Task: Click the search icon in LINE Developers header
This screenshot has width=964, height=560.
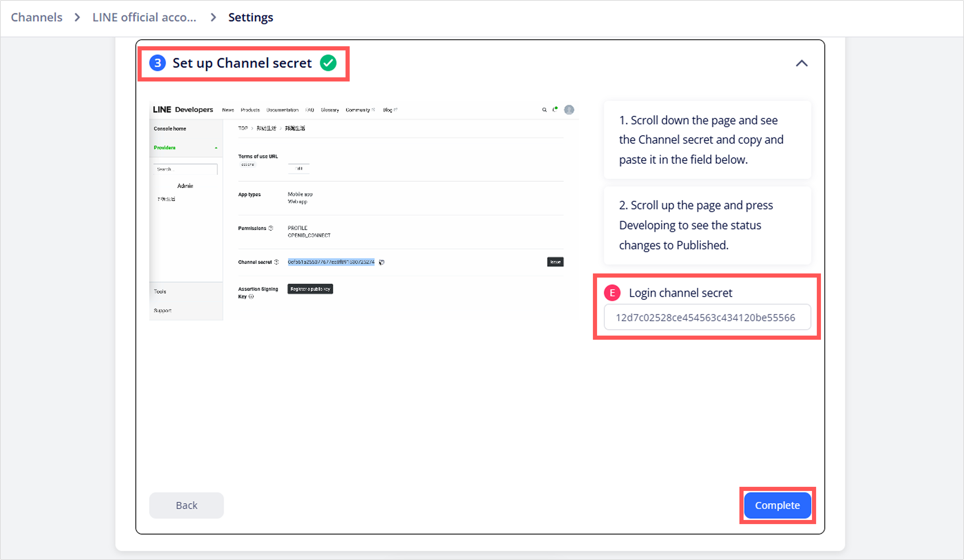Action: pos(544,110)
